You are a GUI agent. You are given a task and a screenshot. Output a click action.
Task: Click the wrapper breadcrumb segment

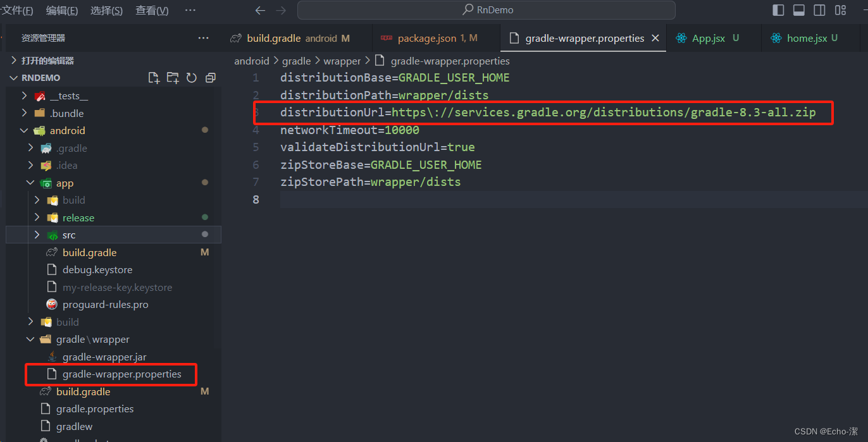[x=342, y=61]
